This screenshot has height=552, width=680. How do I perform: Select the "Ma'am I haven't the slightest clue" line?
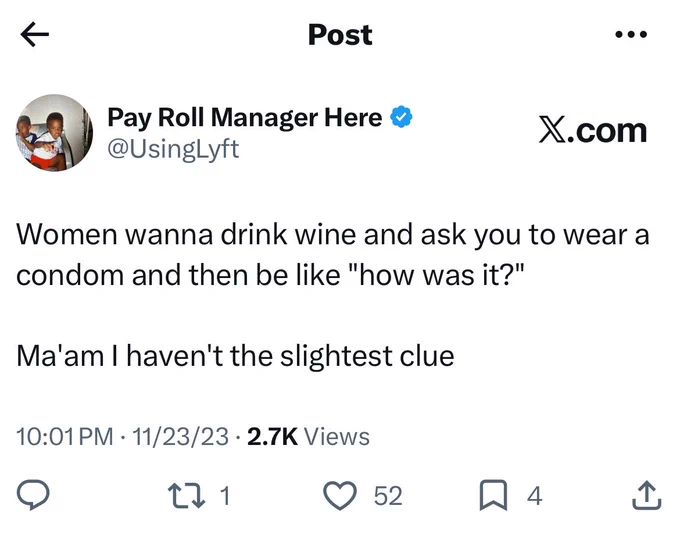coord(235,356)
